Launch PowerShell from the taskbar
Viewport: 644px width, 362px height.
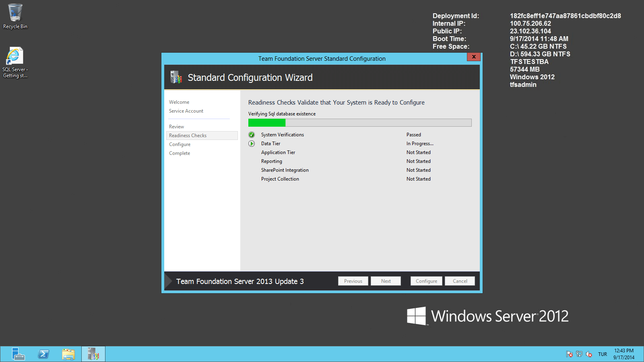click(43, 354)
